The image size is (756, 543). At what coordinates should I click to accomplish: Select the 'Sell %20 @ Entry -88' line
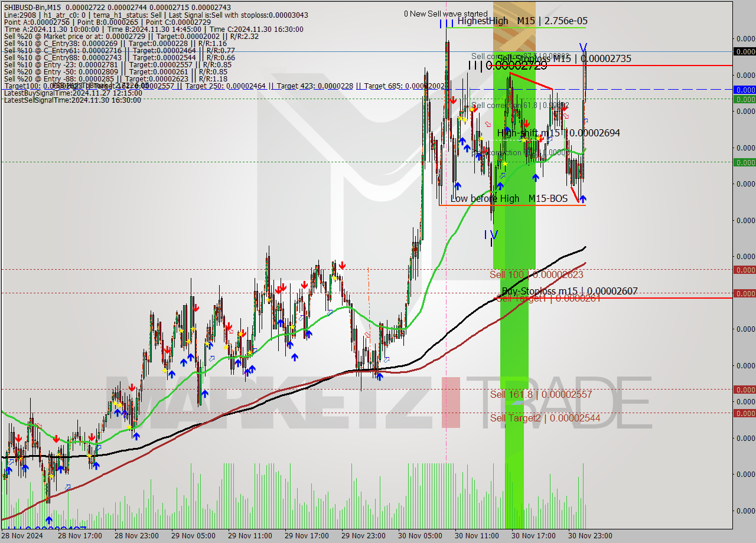(115, 78)
